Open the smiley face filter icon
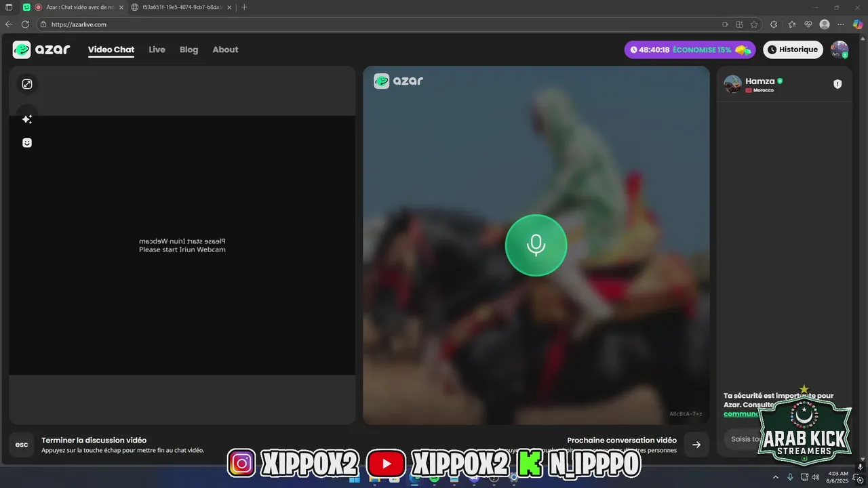Screen dimensions: 868x488 click(x=27, y=143)
